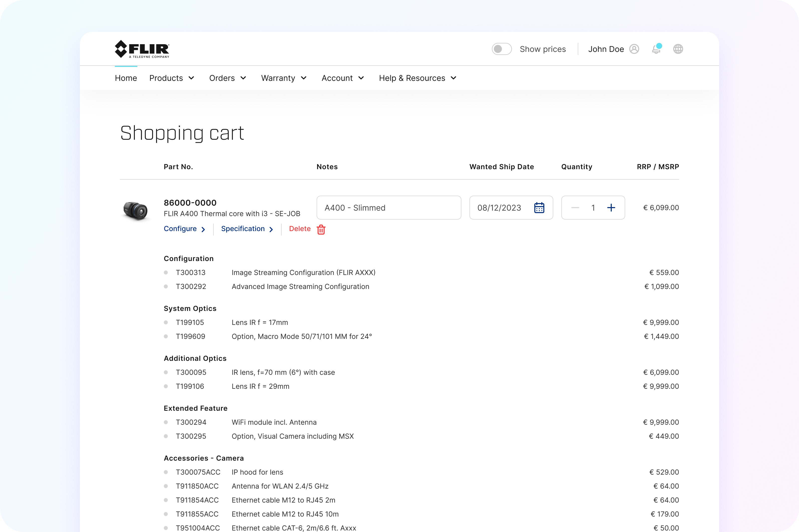Viewport: 799px width, 532px height.
Task: Increase quantity with the plus button
Action: 611,208
